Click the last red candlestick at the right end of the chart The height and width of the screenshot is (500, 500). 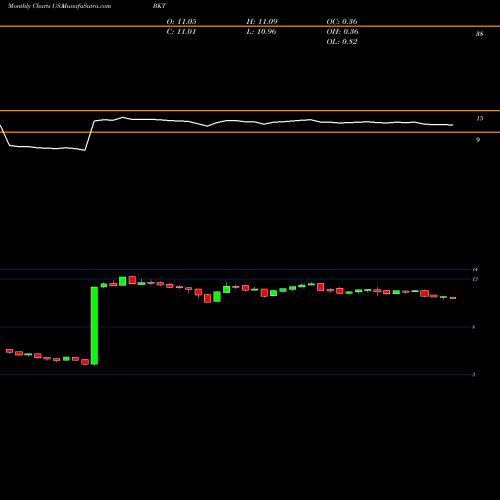[453, 298]
